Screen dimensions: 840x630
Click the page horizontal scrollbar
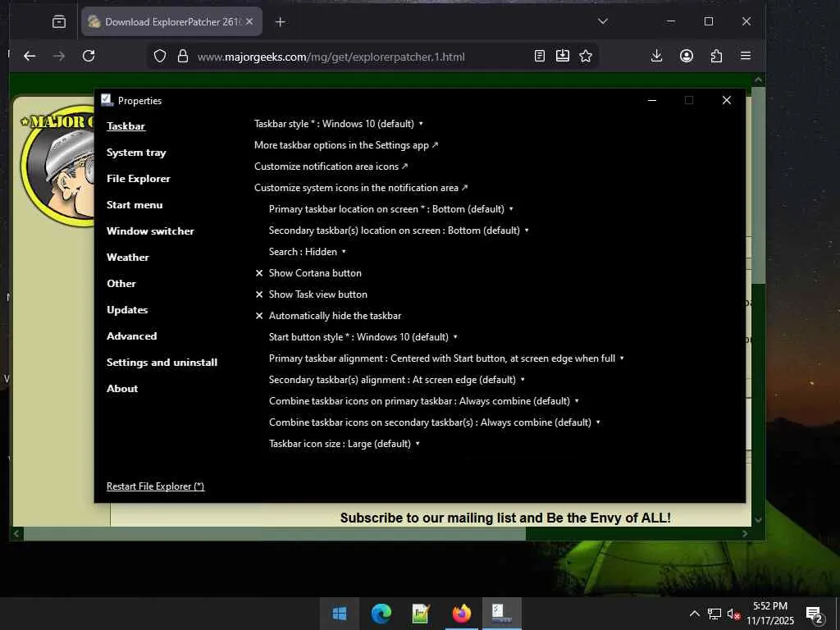click(274, 533)
